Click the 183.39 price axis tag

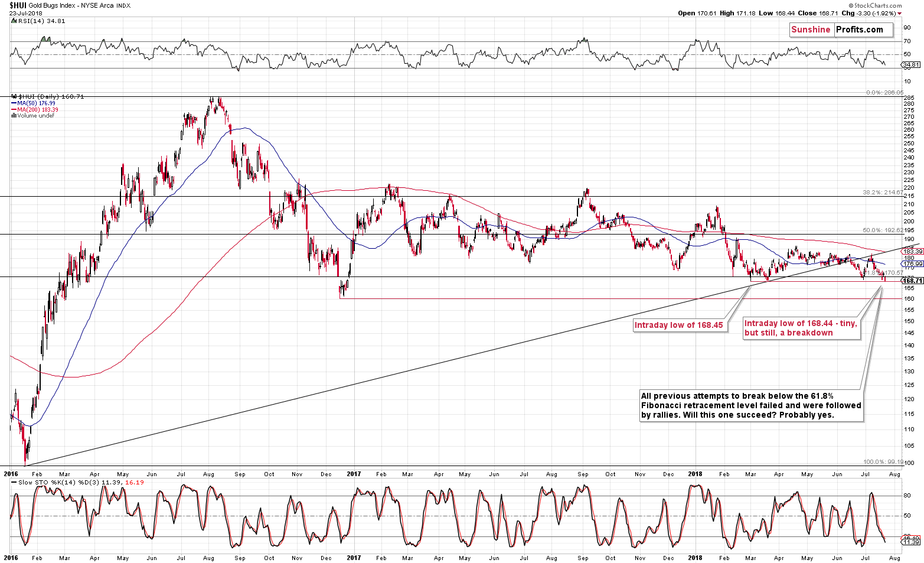point(913,251)
